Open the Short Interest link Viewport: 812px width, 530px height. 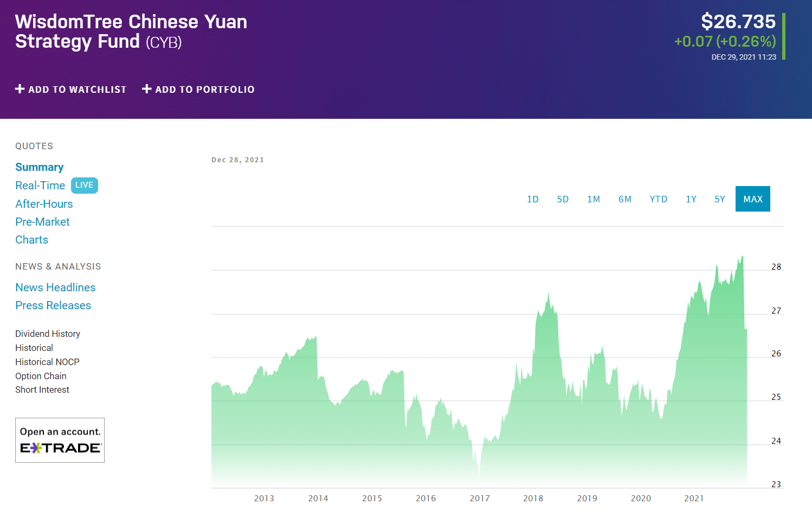coord(42,389)
